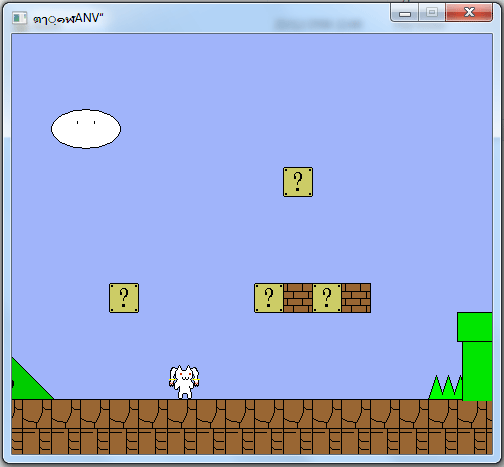Click empty blue sky above the cat
504x467 pixels.
(x=184, y=233)
